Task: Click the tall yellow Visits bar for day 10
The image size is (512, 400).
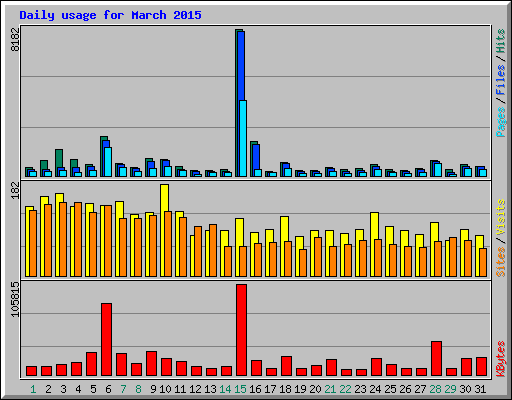Action: 164,198
